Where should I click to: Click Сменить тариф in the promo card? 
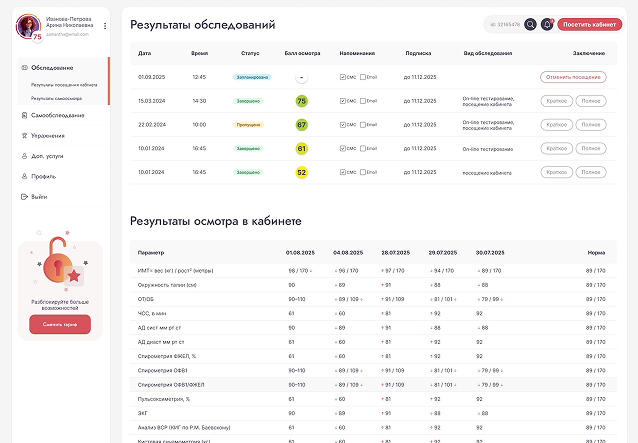[60, 324]
